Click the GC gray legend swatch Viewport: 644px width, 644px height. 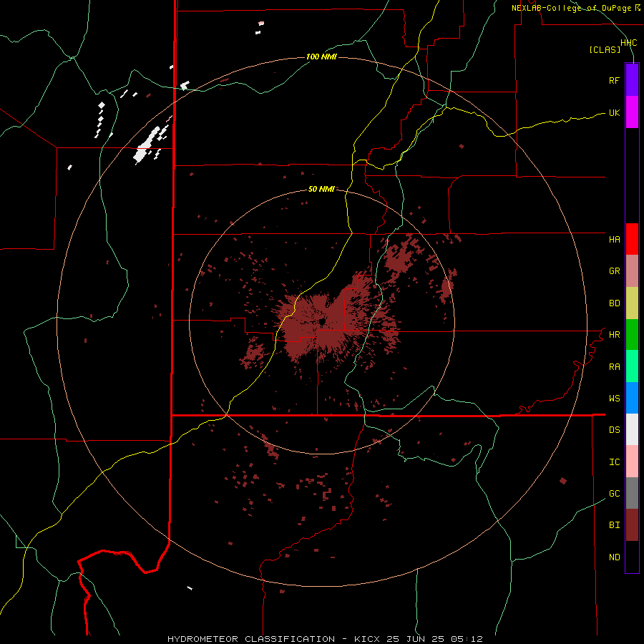[632, 493]
